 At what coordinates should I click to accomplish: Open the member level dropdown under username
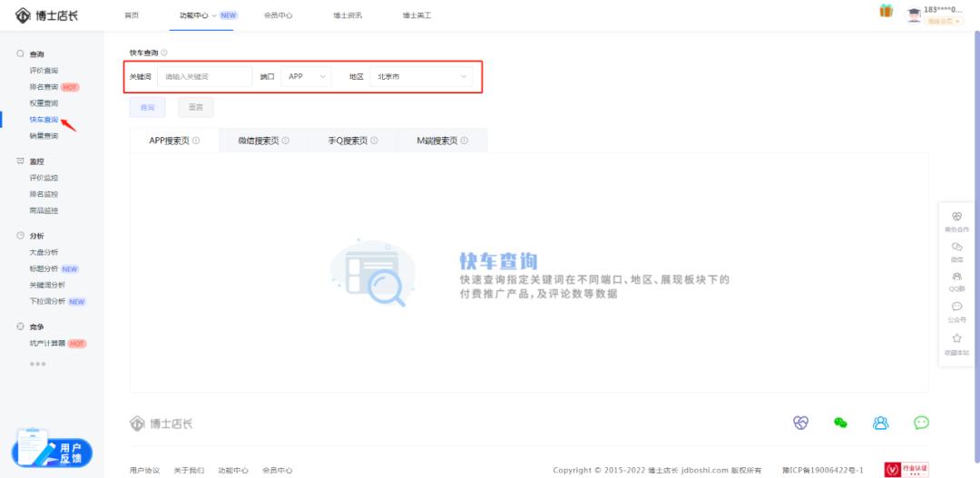pos(943,21)
